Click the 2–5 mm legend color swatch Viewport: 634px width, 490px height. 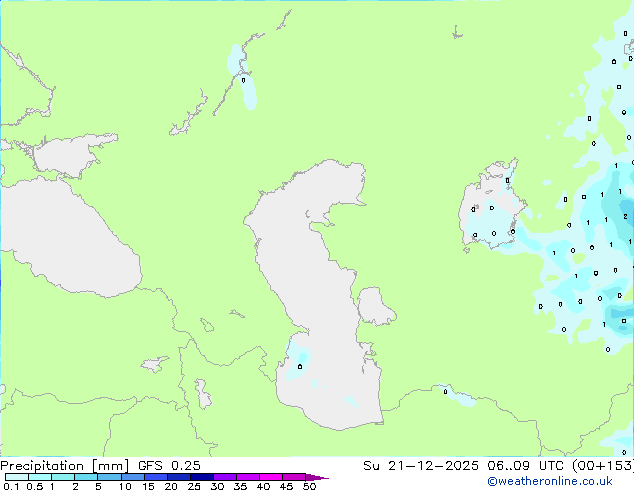(x=86, y=477)
